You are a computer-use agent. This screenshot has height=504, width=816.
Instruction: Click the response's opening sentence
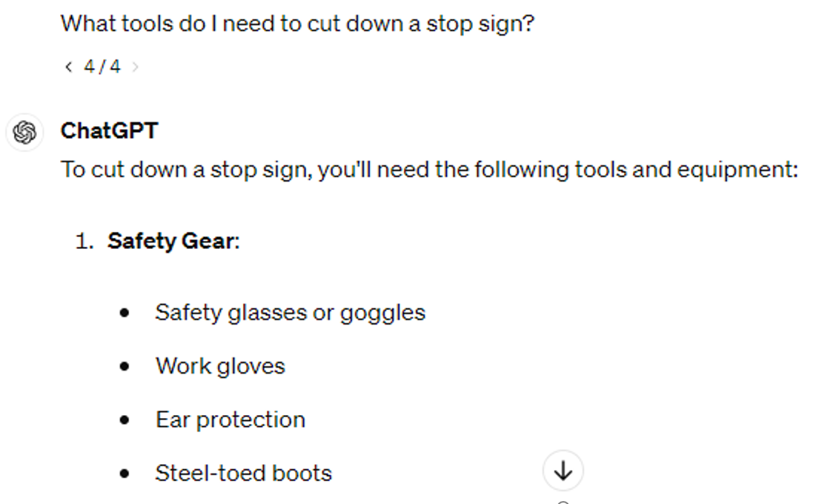tap(429, 170)
